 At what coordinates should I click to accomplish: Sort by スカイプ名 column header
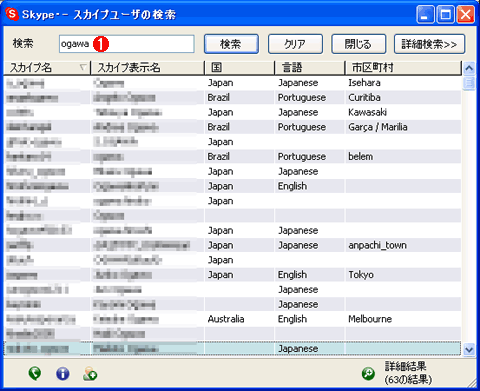click(x=47, y=68)
